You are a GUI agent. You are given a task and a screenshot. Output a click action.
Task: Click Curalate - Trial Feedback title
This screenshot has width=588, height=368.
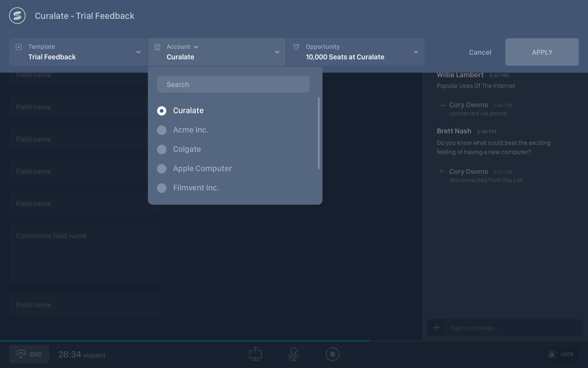tap(84, 16)
